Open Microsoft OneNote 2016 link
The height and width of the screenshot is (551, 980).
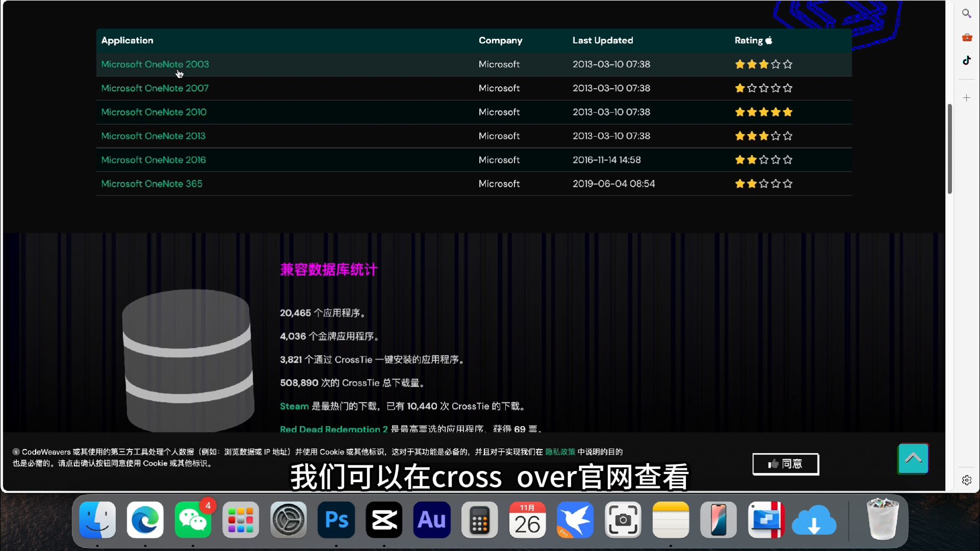click(153, 160)
